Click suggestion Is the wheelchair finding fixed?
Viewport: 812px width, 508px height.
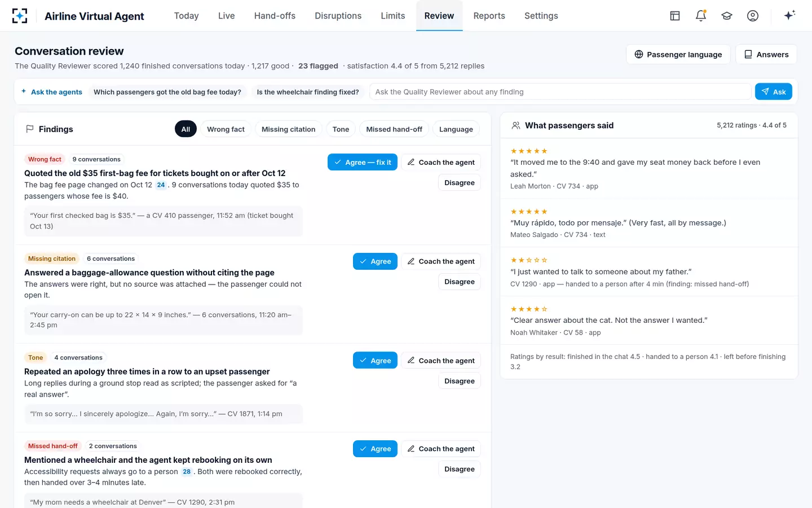click(308, 92)
